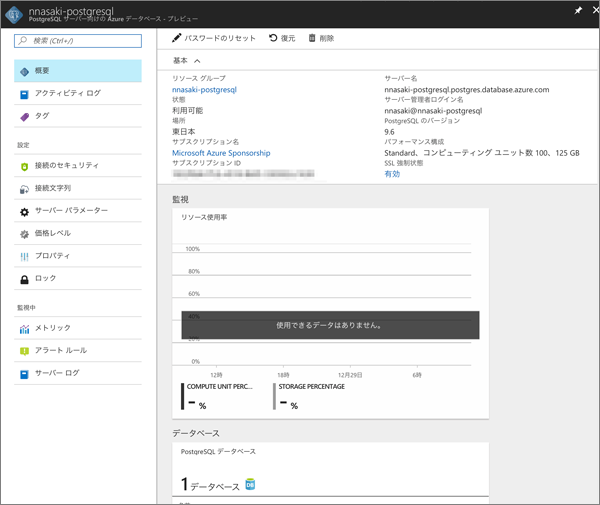Click the PostgreSQL server icon in header
Viewport: 600px width, 505px height.
(x=14, y=15)
